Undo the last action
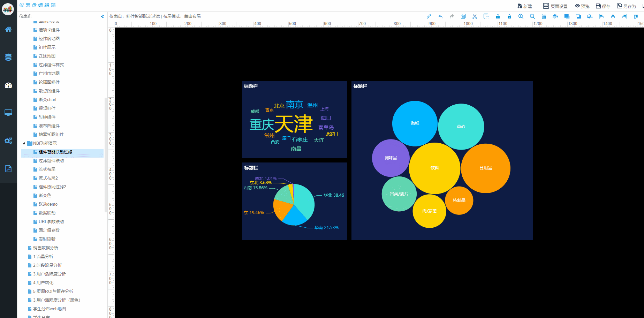Screen dimensions: 644x318 440,16
